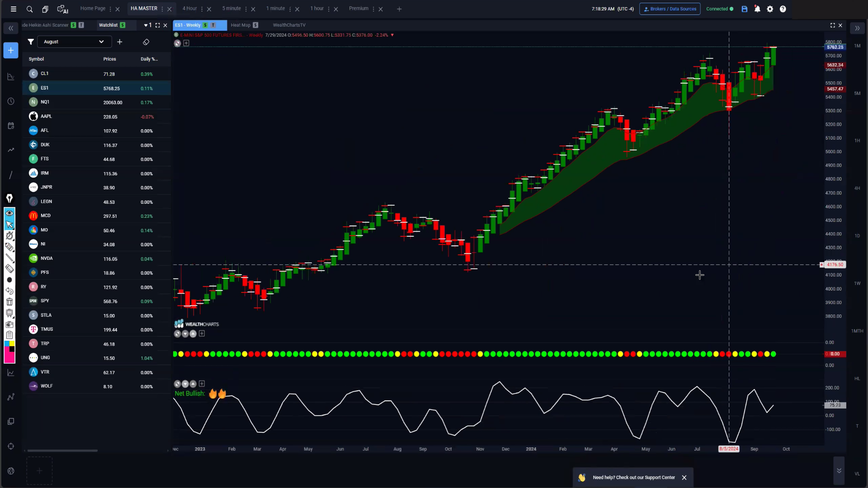Collapse the left sidebar with double chevron
The width and height of the screenshot is (868, 488).
point(11,28)
